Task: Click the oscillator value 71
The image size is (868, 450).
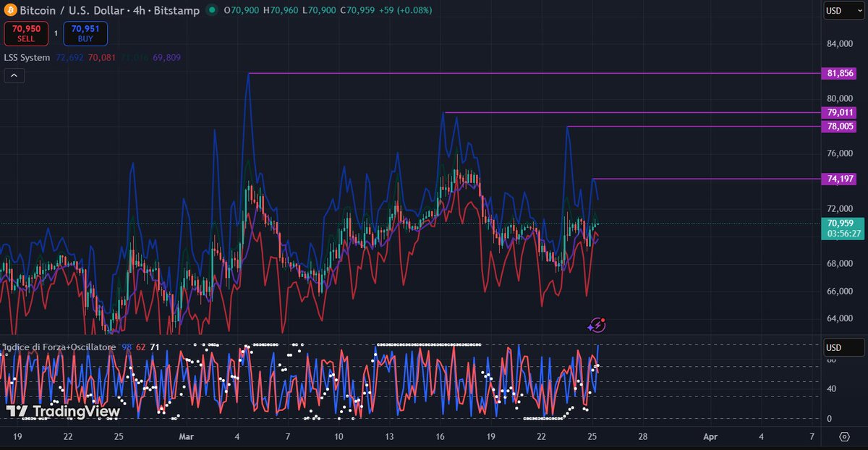Action: tap(154, 347)
